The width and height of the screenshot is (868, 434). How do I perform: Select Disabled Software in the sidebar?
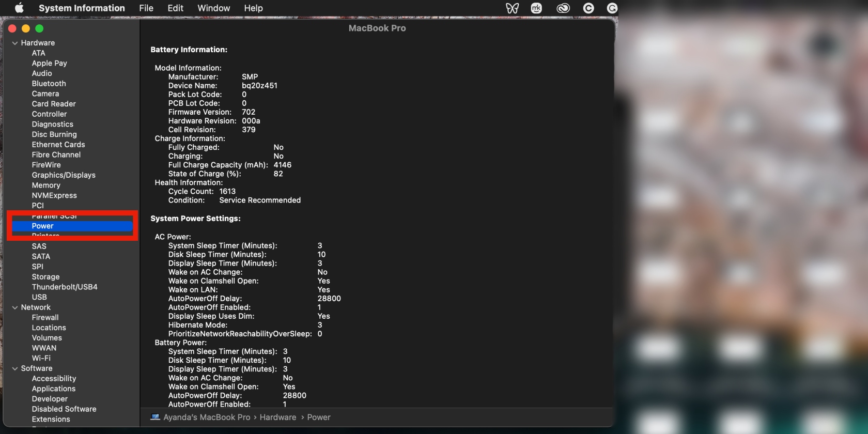[x=64, y=409]
